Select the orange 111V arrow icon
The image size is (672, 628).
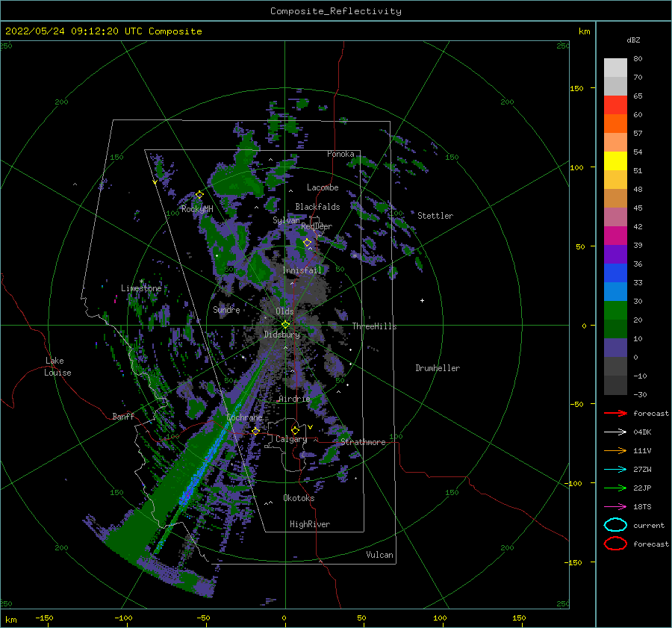pyautogui.click(x=615, y=450)
